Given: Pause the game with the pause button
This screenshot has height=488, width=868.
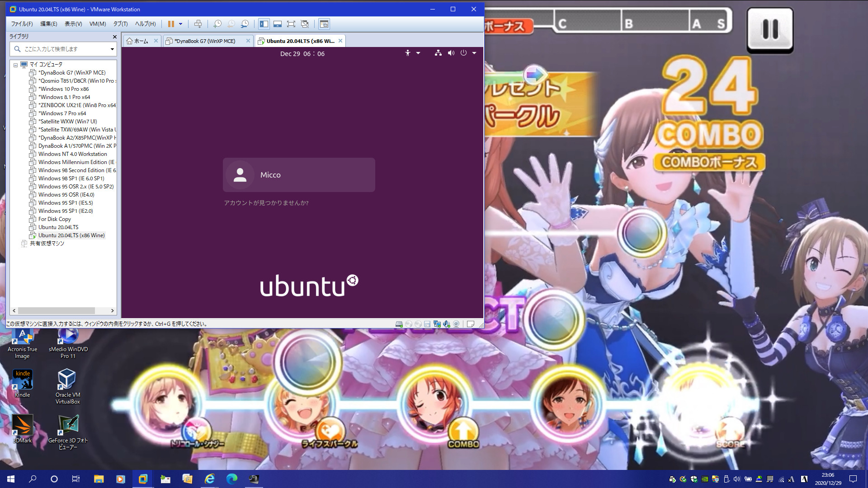Looking at the screenshot, I should (x=770, y=30).
